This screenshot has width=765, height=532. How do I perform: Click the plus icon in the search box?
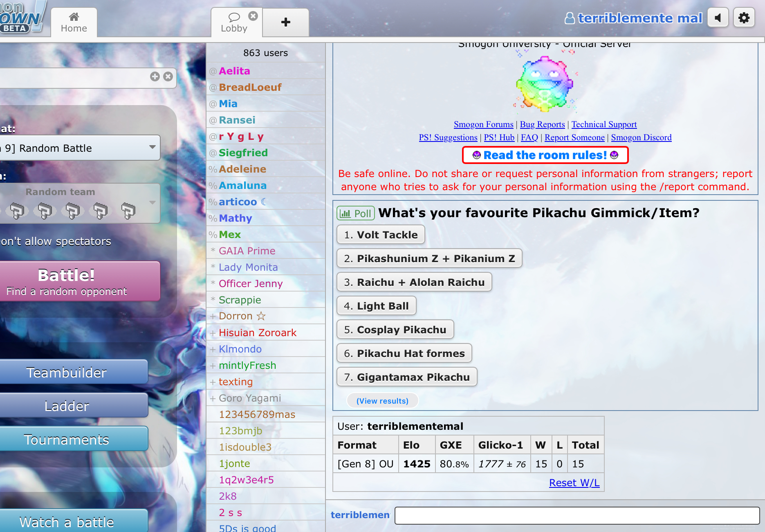[155, 76]
